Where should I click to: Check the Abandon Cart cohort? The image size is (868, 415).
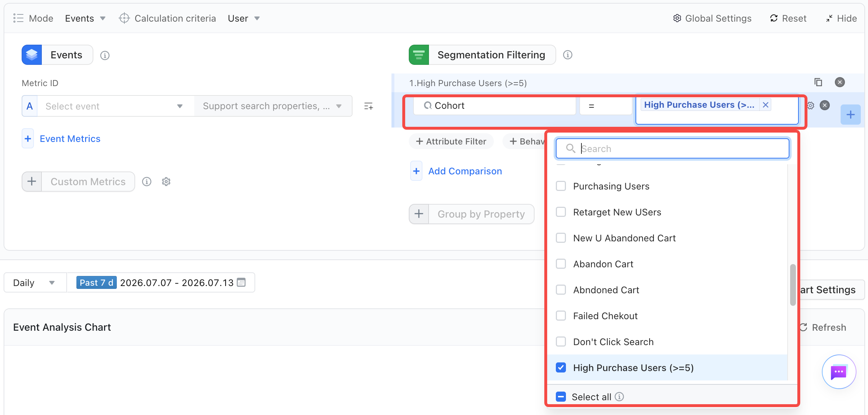(x=561, y=264)
